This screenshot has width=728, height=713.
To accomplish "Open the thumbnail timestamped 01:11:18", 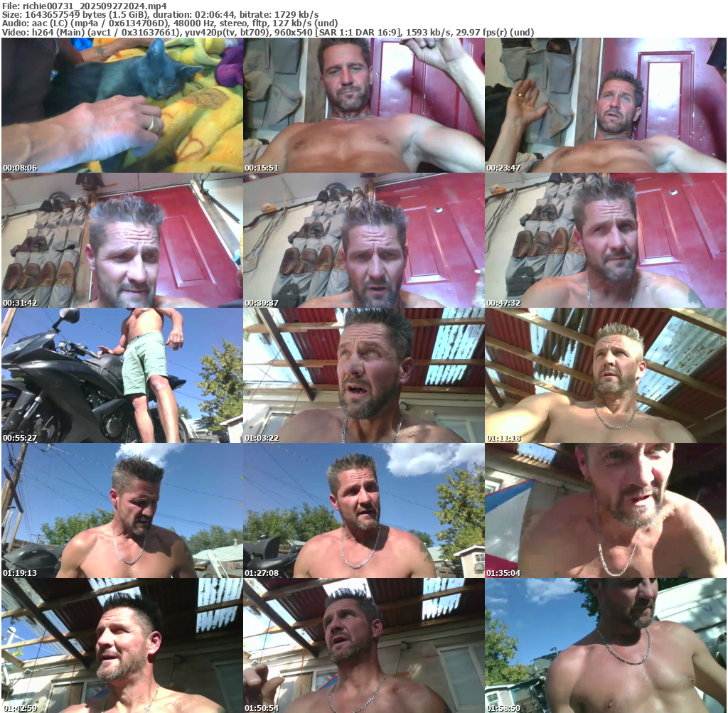I will pos(606,375).
